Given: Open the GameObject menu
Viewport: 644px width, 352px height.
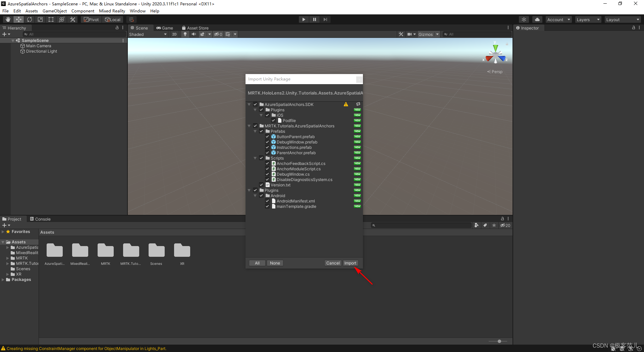Looking at the screenshot, I should coord(55,11).
